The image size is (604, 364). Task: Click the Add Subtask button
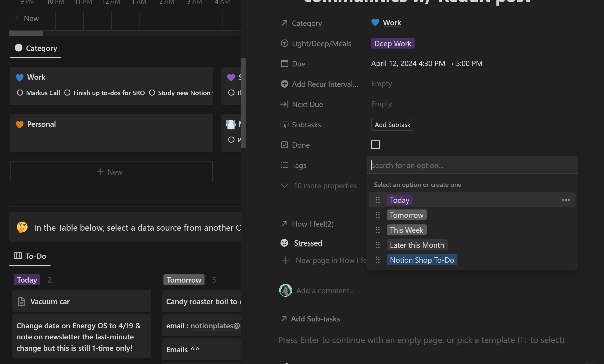coord(392,125)
